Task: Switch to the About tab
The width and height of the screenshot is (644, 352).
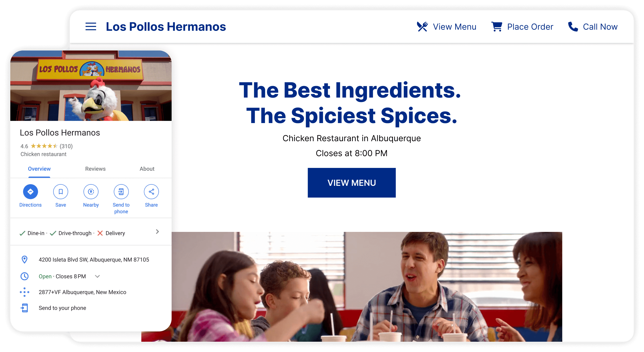Action: [x=147, y=169]
